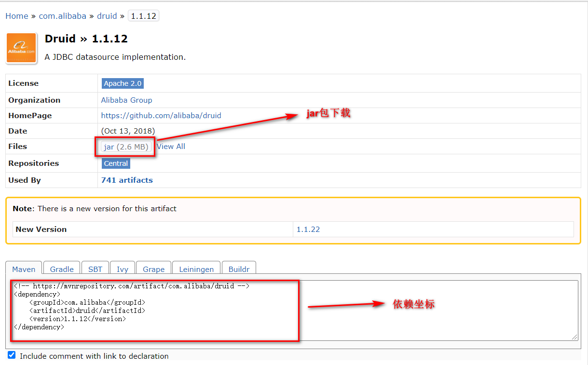This screenshot has width=588, height=365.
Task: Switch to the Leiningen tab
Action: [x=197, y=269]
